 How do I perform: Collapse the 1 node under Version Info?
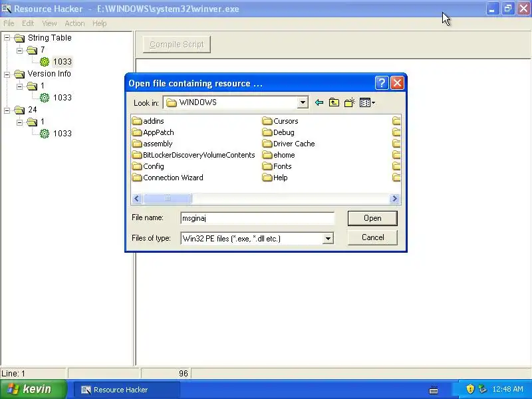(x=20, y=86)
